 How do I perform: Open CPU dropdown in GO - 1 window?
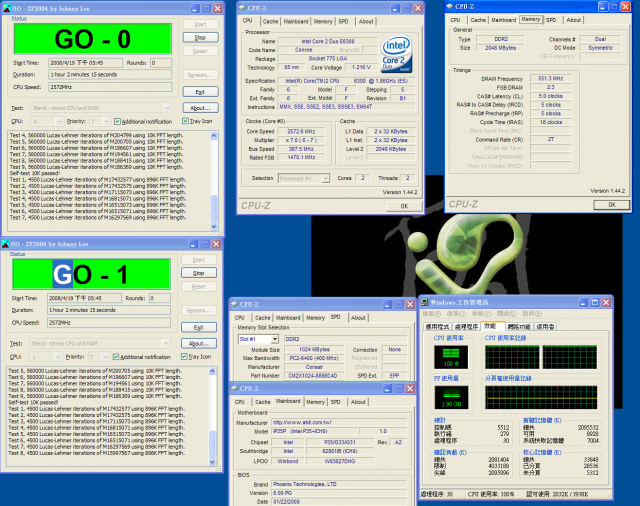[58, 357]
